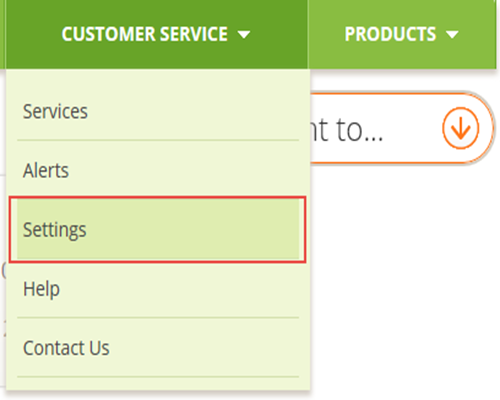Click the PRODUCTS label in green bar

tap(390, 34)
